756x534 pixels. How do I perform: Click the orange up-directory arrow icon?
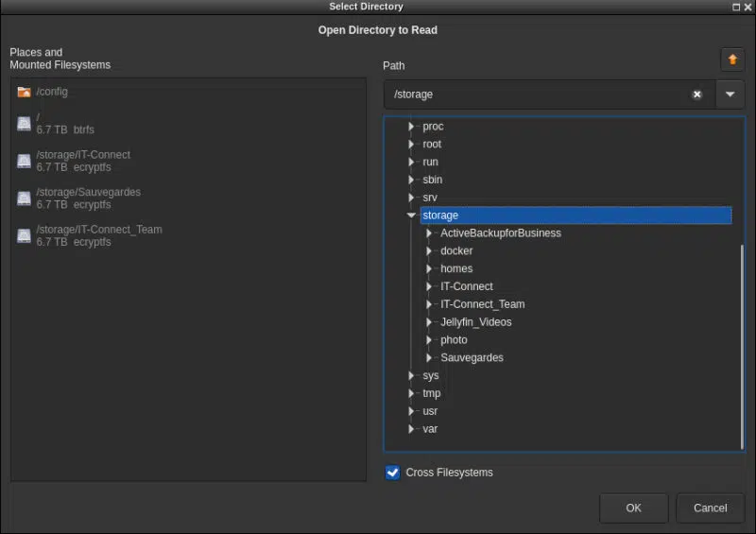point(732,60)
